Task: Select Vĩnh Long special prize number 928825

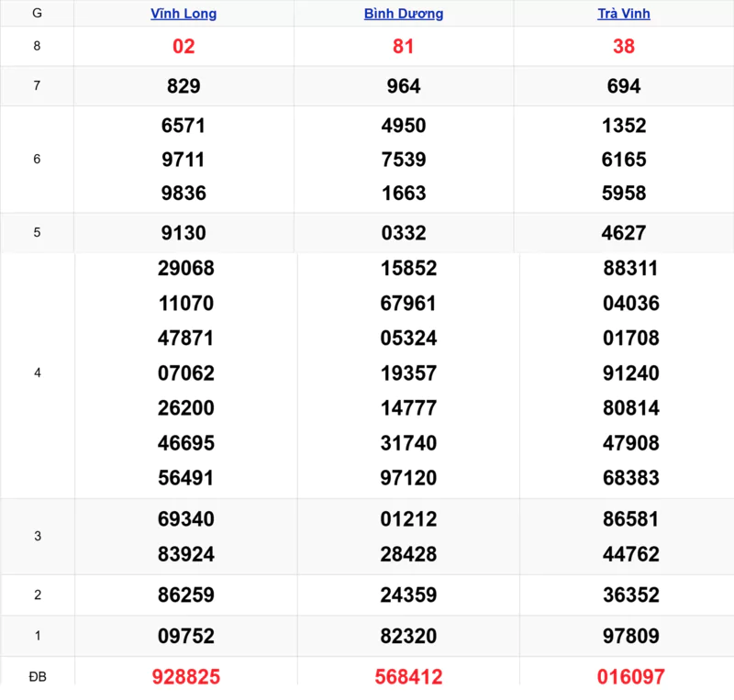Action: (x=185, y=677)
